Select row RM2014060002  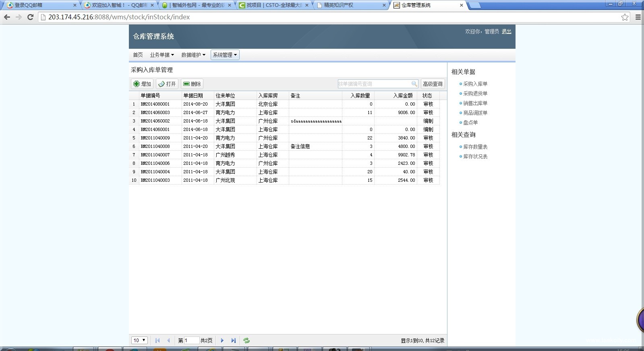[284, 121]
